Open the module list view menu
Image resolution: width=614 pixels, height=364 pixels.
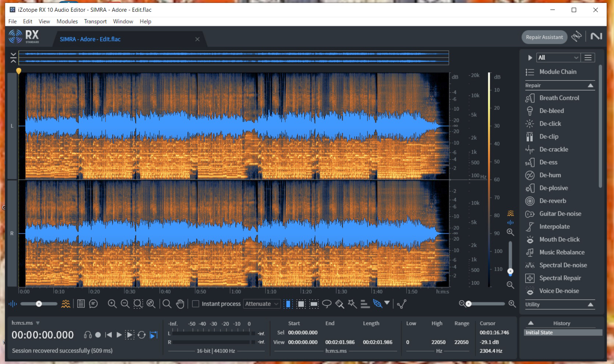tap(588, 58)
